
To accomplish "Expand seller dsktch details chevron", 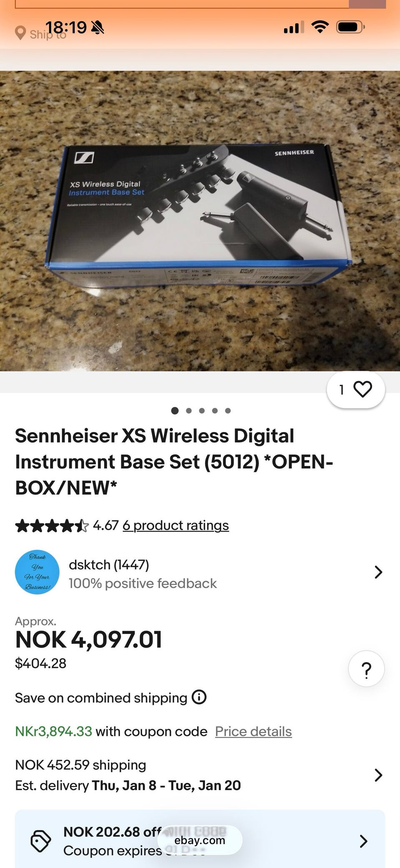I will [x=378, y=572].
